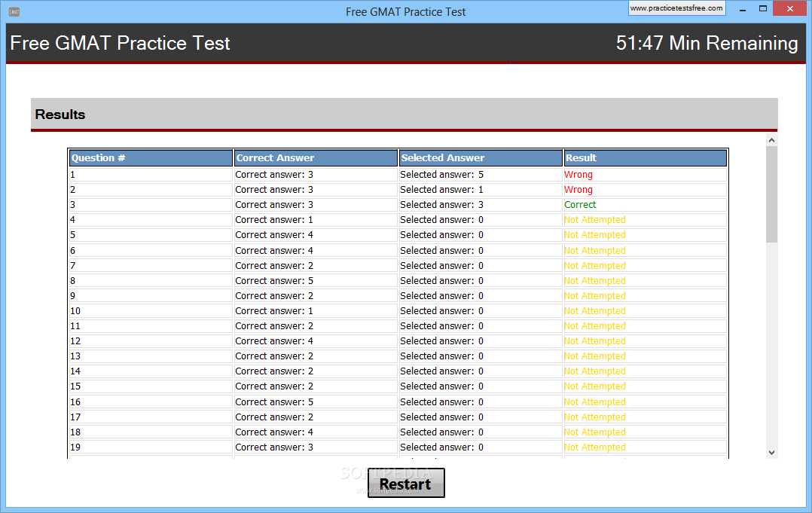Click the 'Free GMAT Practice Test' header title

[120, 43]
